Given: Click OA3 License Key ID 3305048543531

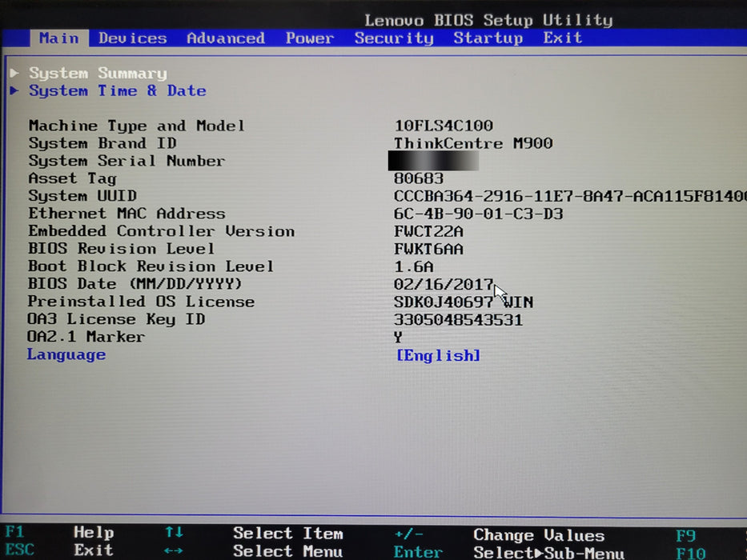Looking at the screenshot, I should click(458, 319).
